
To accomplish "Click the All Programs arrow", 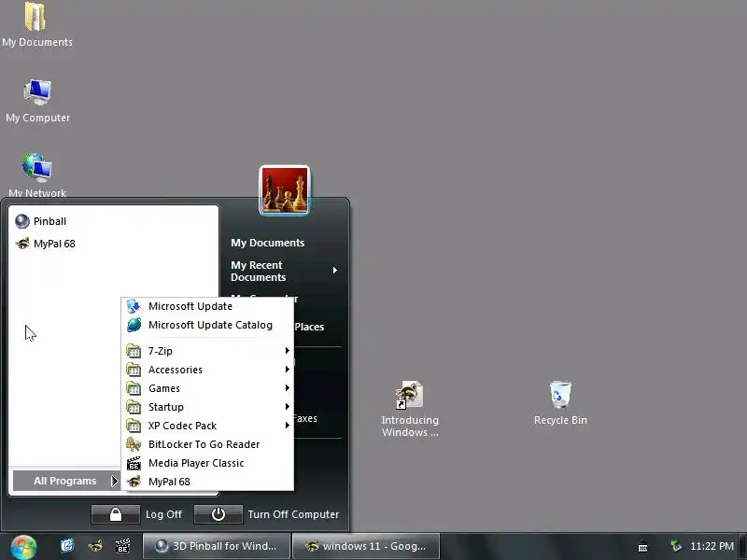I will click(x=114, y=481).
